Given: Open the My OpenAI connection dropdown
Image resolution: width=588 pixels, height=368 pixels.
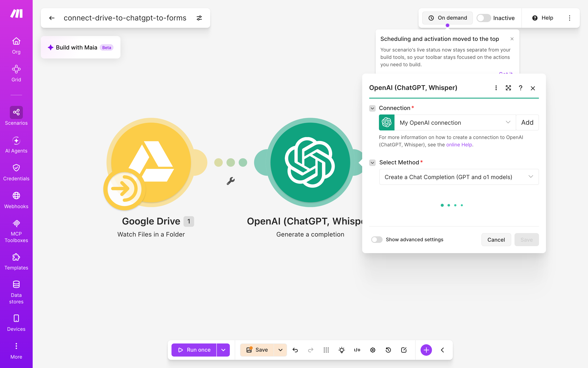Looking at the screenshot, I should [455, 122].
